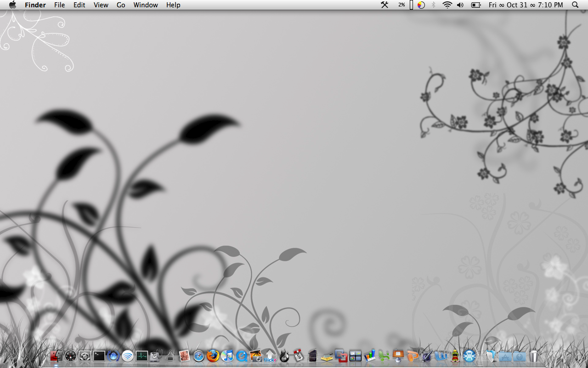This screenshot has width=588, height=368.
Task: Launch Keynote podium icon in dock
Action: 398,356
